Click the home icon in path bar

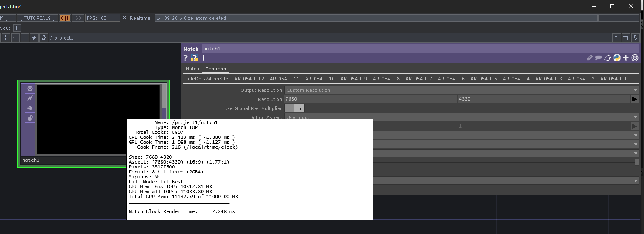pyautogui.click(x=44, y=38)
